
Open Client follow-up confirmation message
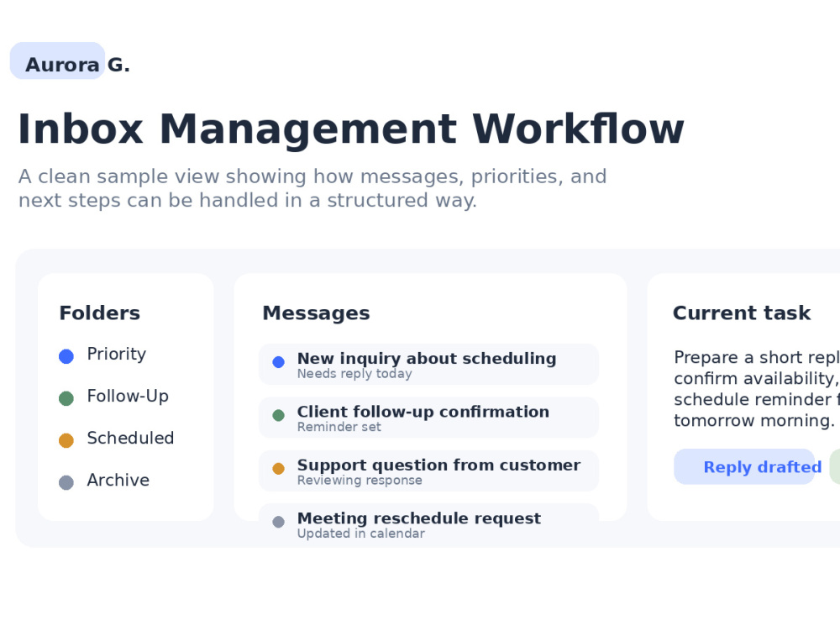pos(428,418)
